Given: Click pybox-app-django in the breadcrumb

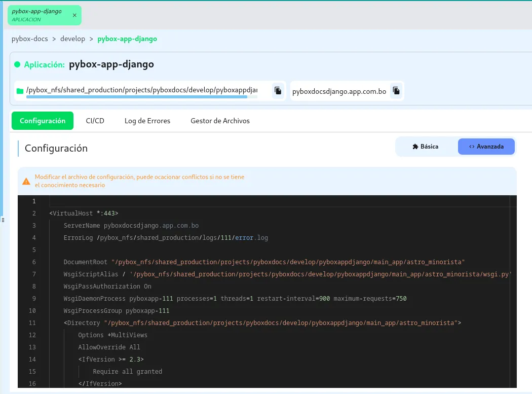Looking at the screenshot, I should tap(127, 39).
